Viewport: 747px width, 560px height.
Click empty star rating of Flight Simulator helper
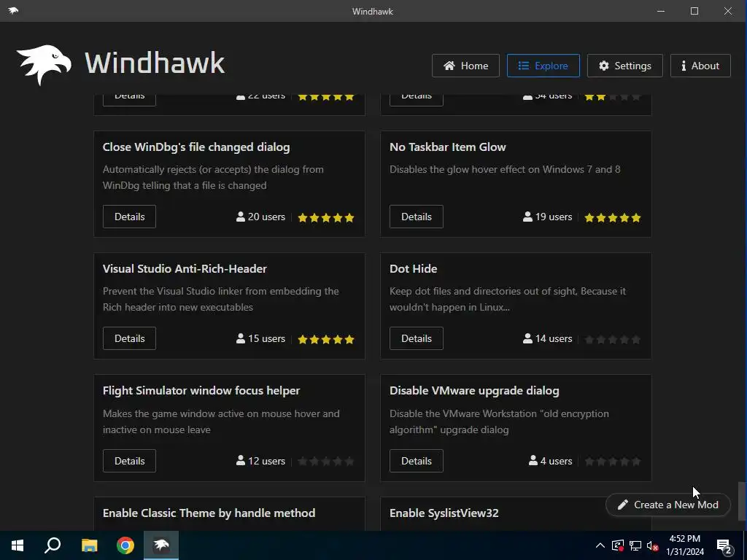point(326,461)
